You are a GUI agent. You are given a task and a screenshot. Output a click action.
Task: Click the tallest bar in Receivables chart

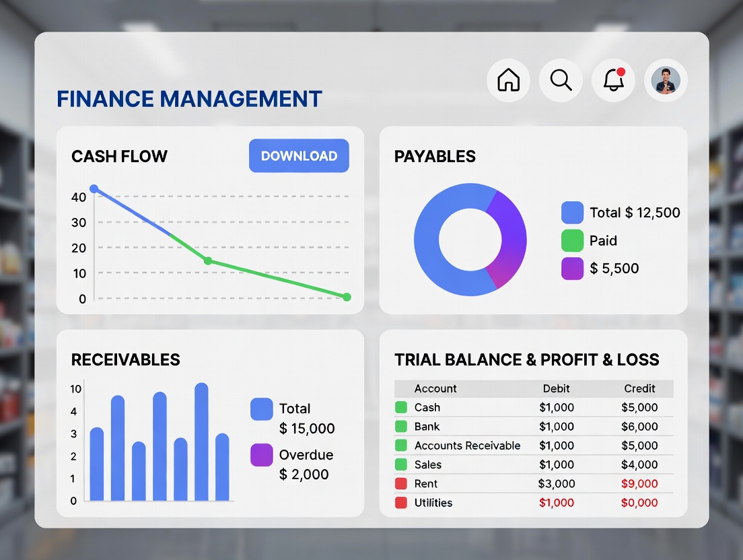[x=201, y=442]
